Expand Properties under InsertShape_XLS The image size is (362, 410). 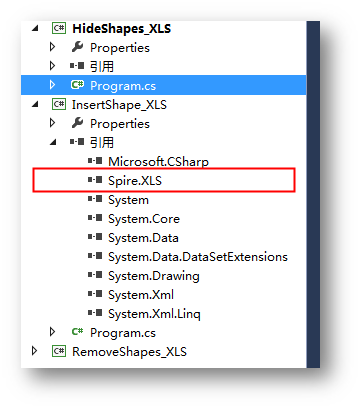(x=52, y=123)
